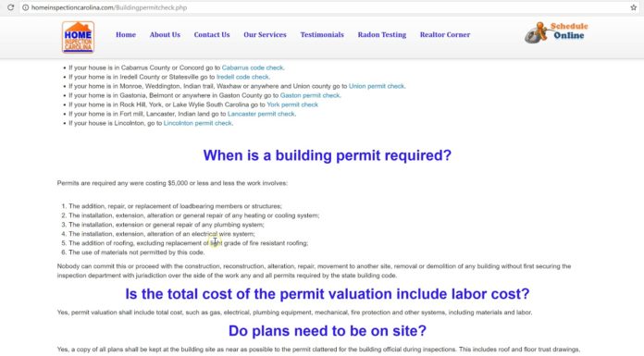
Task: Bookmark this page with the star icon
Action: coord(633,7)
